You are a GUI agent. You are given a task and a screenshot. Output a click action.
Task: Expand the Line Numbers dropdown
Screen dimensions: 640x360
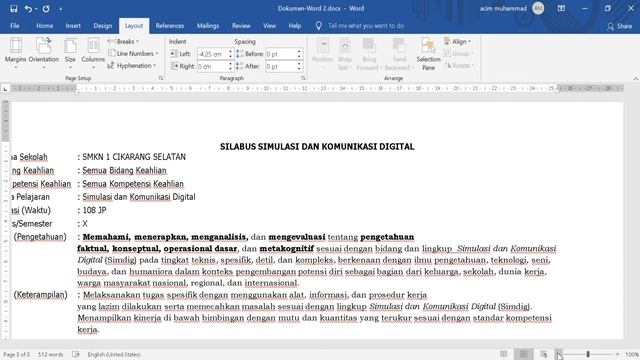[133, 53]
